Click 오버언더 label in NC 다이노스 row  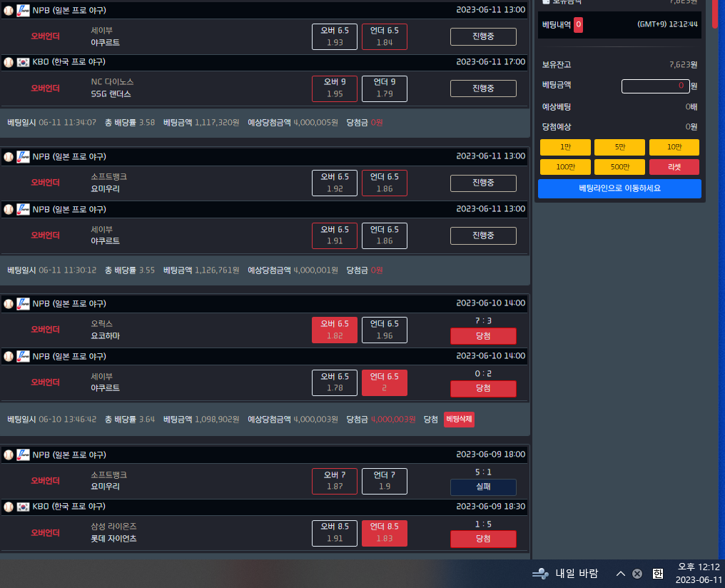(46, 88)
